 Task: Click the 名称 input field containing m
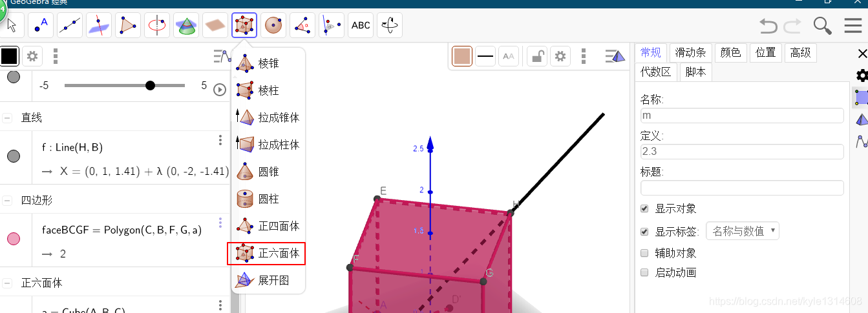coord(742,116)
